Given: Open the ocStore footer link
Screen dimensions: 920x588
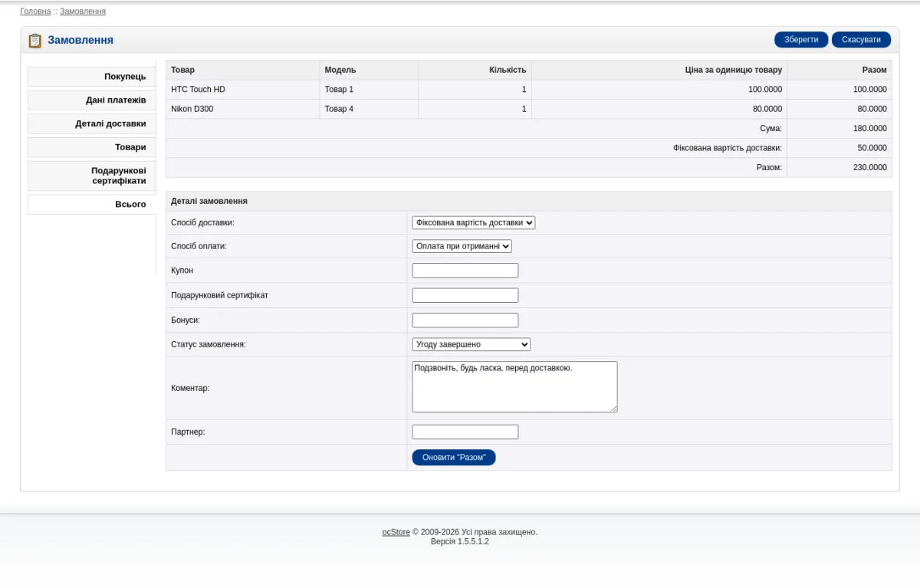Looking at the screenshot, I should [x=396, y=532].
